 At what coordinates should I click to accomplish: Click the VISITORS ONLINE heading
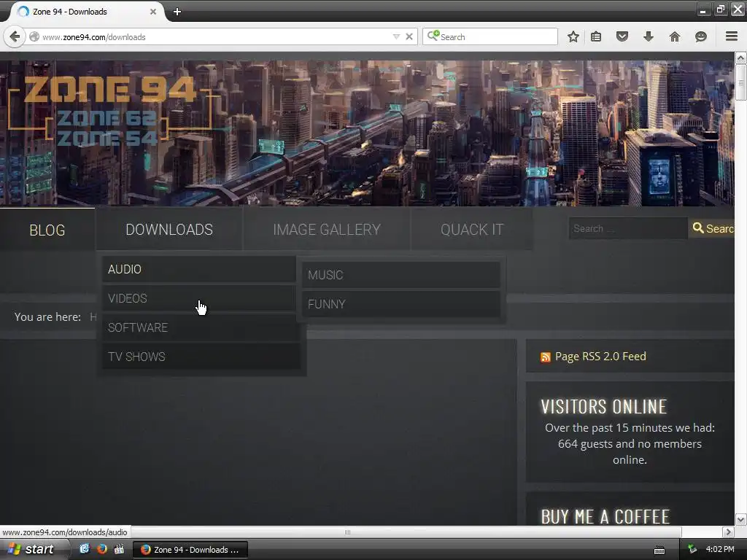(603, 407)
